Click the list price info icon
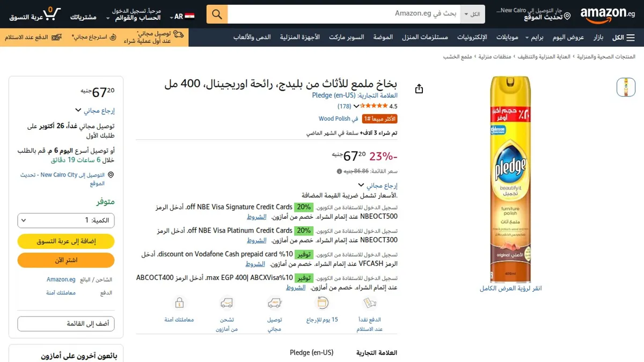Viewport: 644px width, 362px height. click(x=339, y=172)
